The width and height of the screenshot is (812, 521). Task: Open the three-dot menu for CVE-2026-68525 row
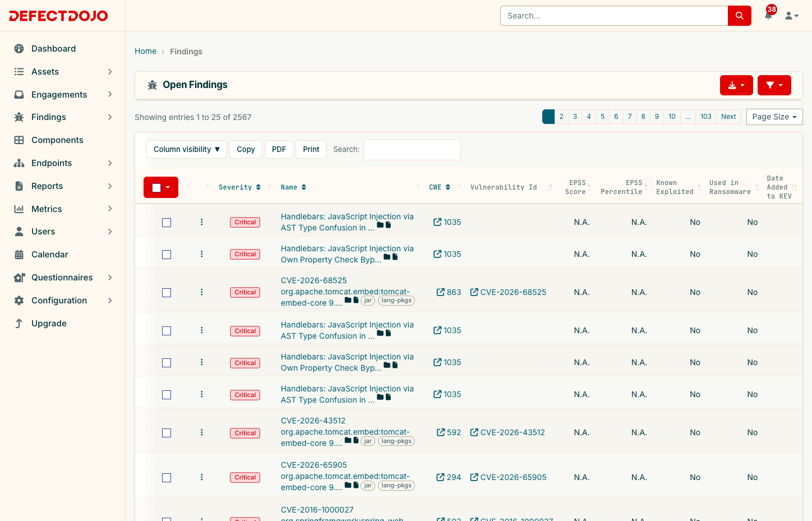[202, 292]
